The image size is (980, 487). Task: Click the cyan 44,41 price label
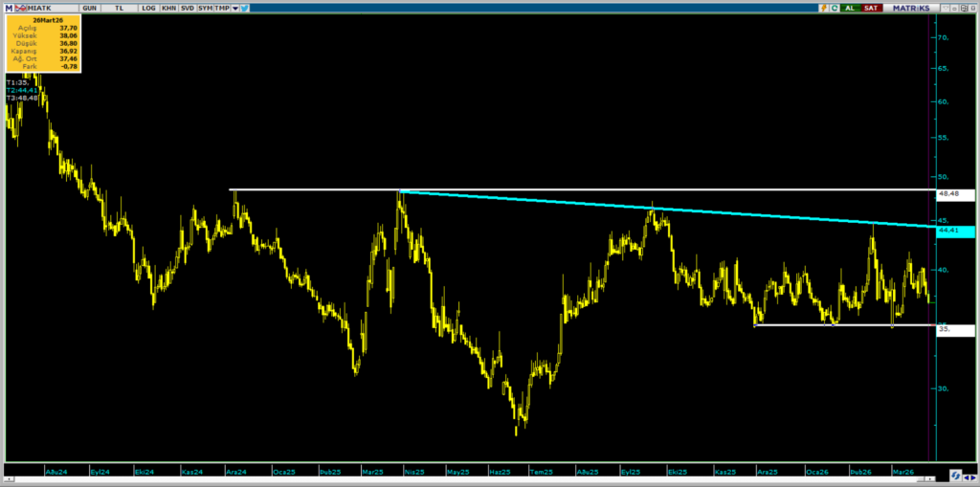[x=956, y=232]
